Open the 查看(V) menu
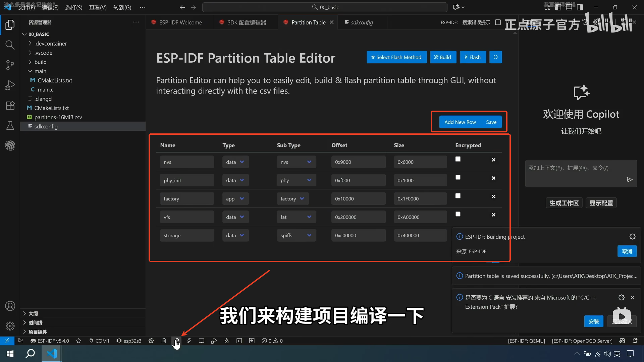The image size is (644, 362). click(x=98, y=7)
